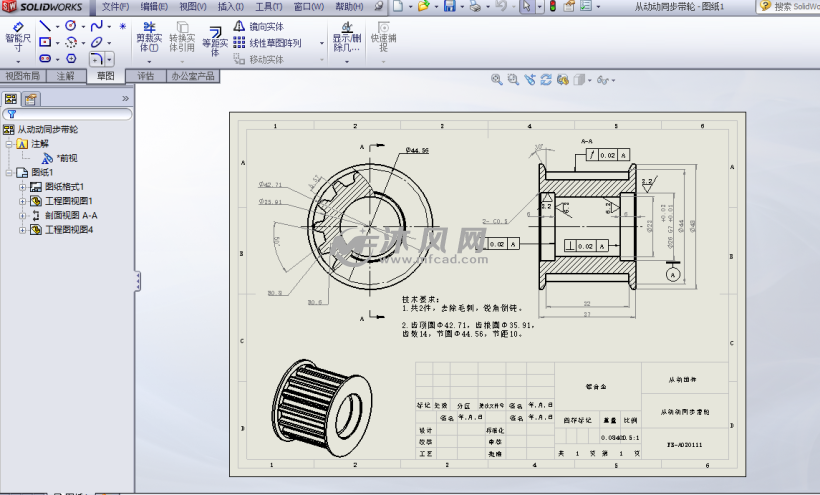The width and height of the screenshot is (820, 495).
Task: Select the Spline sketch tool
Action: click(96, 26)
